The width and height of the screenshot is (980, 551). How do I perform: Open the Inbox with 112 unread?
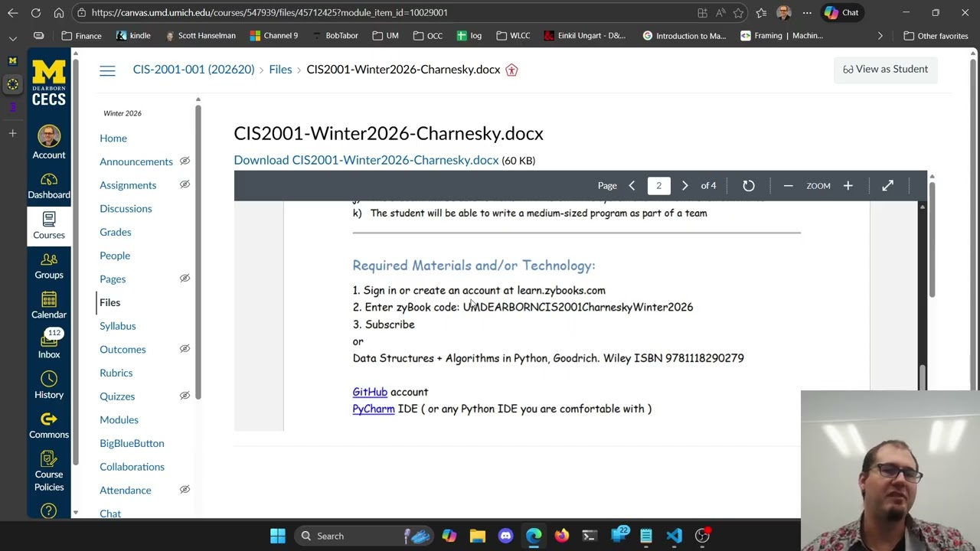[x=49, y=345]
